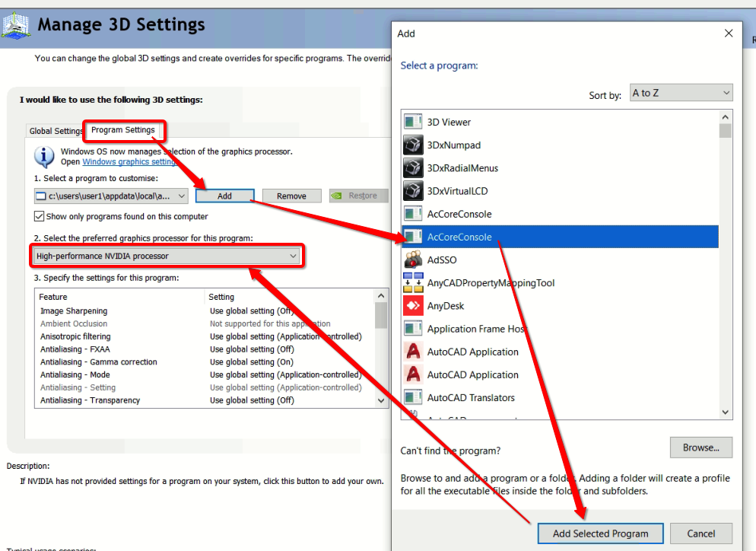Select the 3D Viewer program icon
Viewport: 756px width, 551px height.
coord(411,121)
